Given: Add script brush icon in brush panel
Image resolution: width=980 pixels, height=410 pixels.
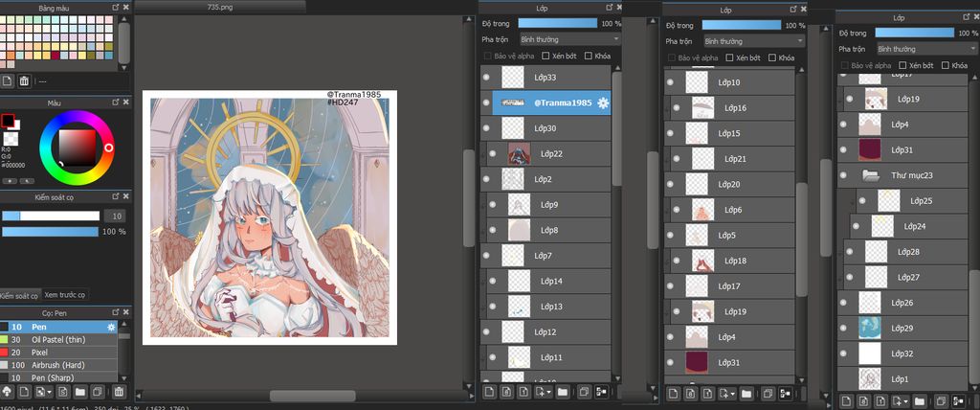Looking at the screenshot, I should (63, 392).
